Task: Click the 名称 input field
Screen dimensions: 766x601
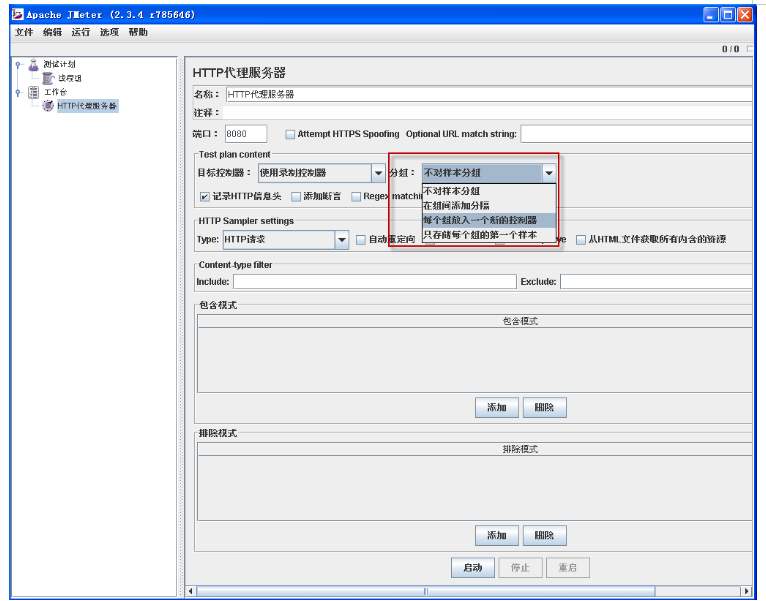Action: (489, 94)
